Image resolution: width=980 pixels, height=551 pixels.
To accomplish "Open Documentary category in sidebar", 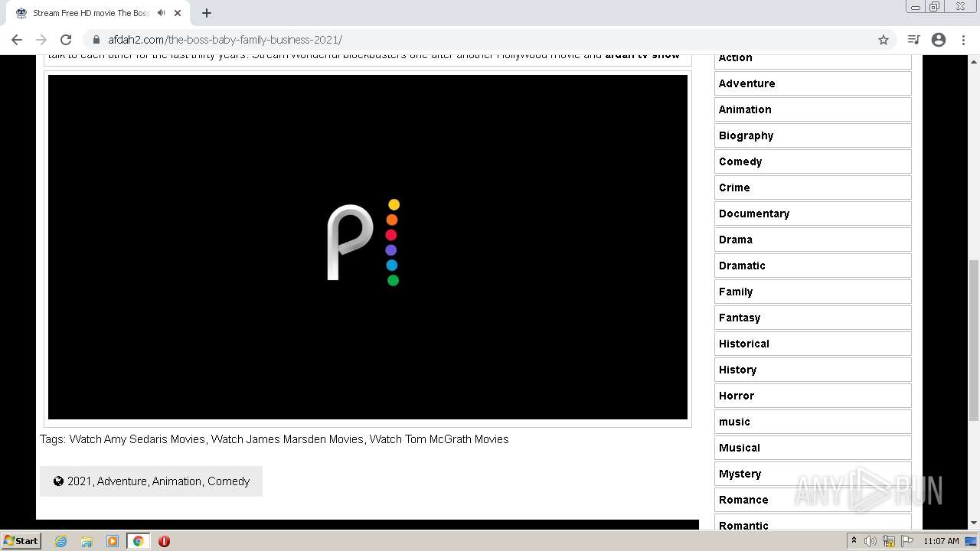I will 813,214.
